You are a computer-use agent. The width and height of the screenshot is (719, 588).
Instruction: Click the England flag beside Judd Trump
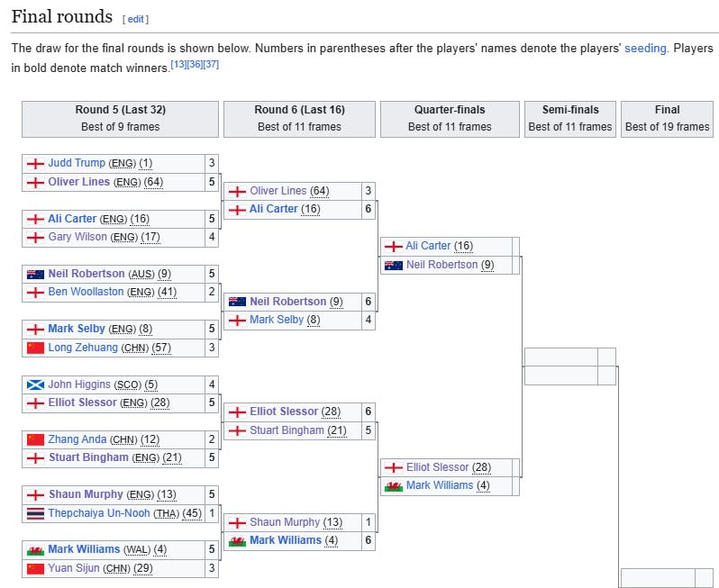click(x=35, y=164)
